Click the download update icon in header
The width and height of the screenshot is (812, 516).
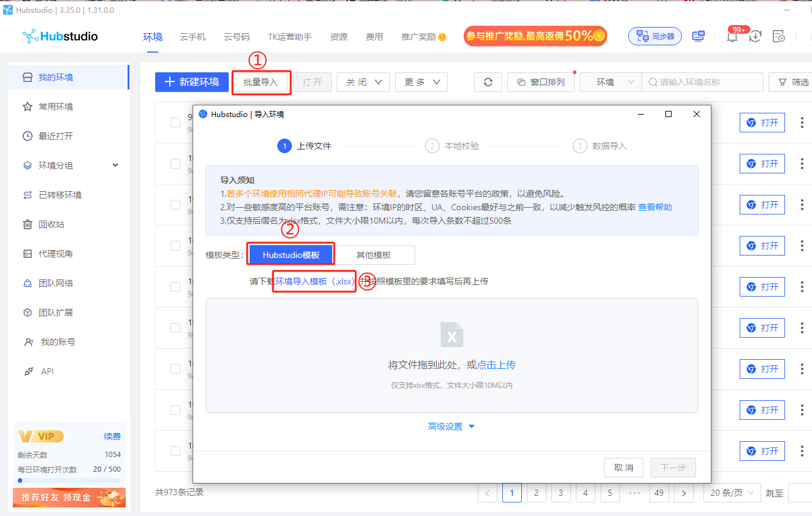[x=756, y=37]
